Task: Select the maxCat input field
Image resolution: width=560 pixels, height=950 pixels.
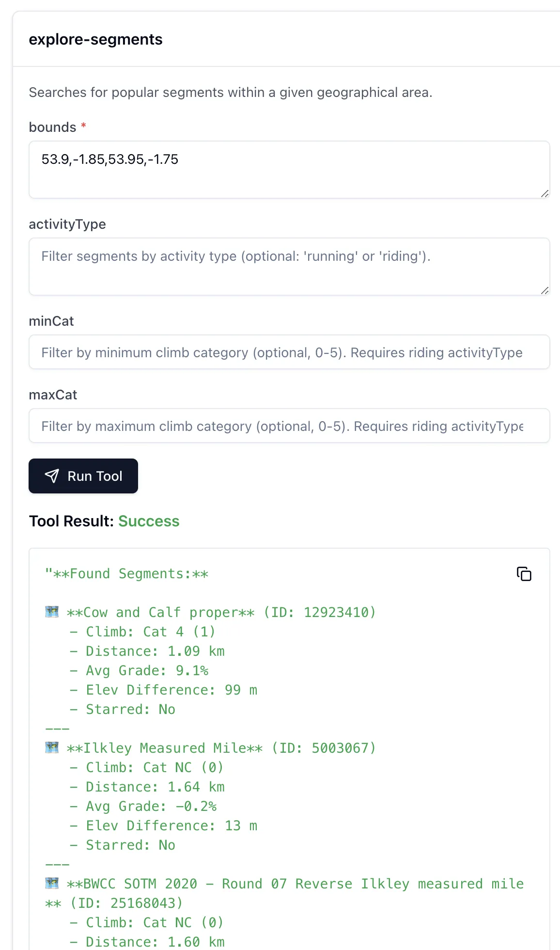Action: tap(289, 426)
